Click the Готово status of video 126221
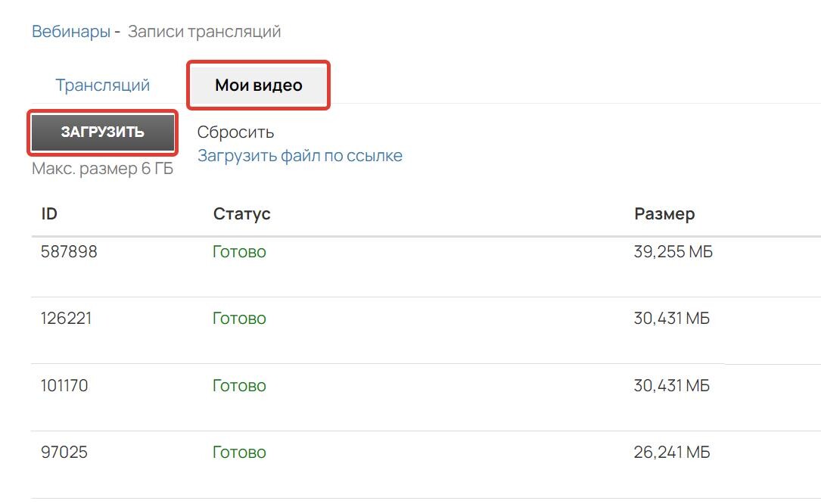 pyautogui.click(x=239, y=319)
